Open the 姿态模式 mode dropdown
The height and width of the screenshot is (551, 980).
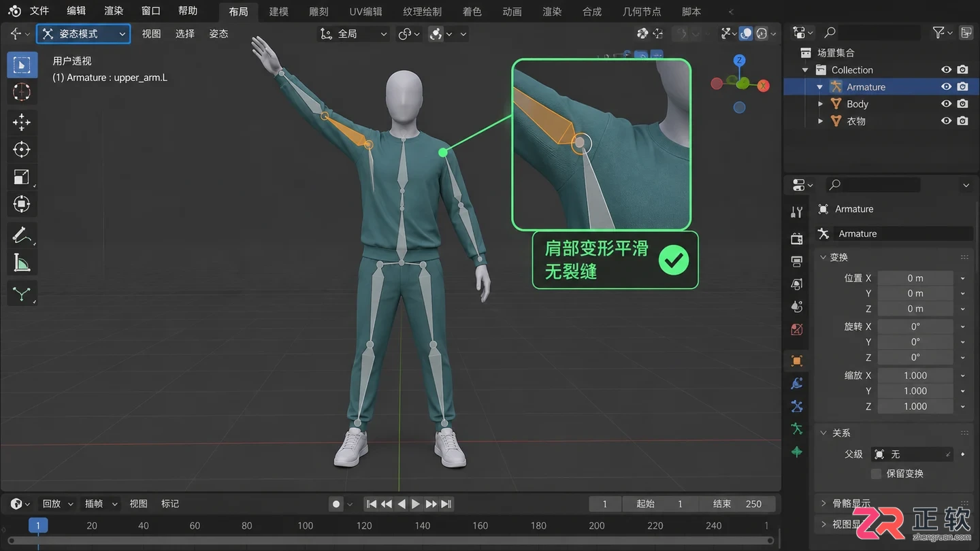[84, 34]
